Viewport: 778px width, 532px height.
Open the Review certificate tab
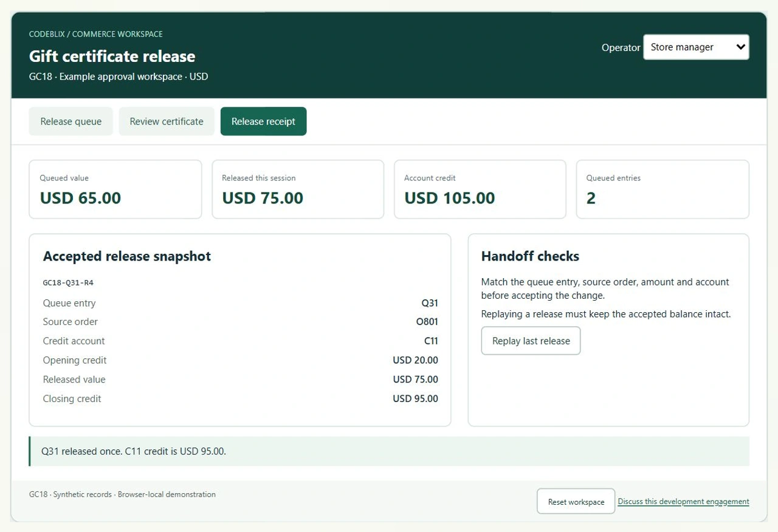167,121
